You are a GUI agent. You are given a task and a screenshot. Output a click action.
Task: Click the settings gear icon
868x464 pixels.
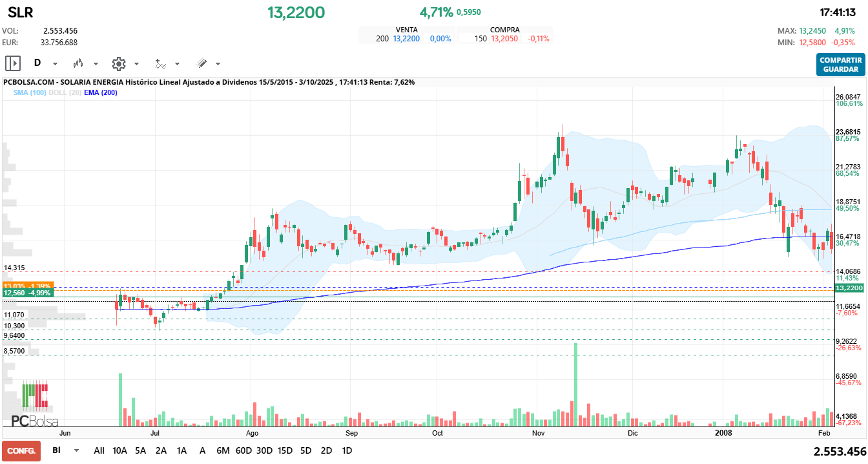tap(119, 63)
